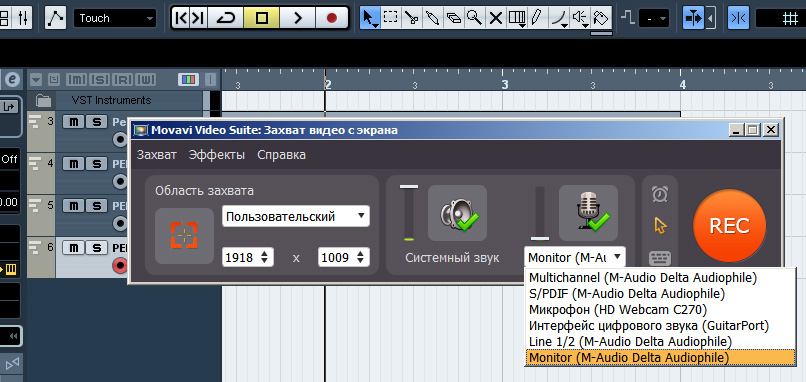This screenshot has height=382, width=806.
Task: Click the Grid snap type icon
Action: [790, 19]
